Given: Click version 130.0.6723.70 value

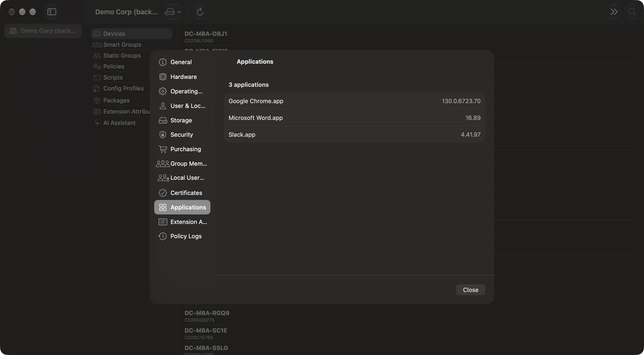Looking at the screenshot, I should [461, 101].
